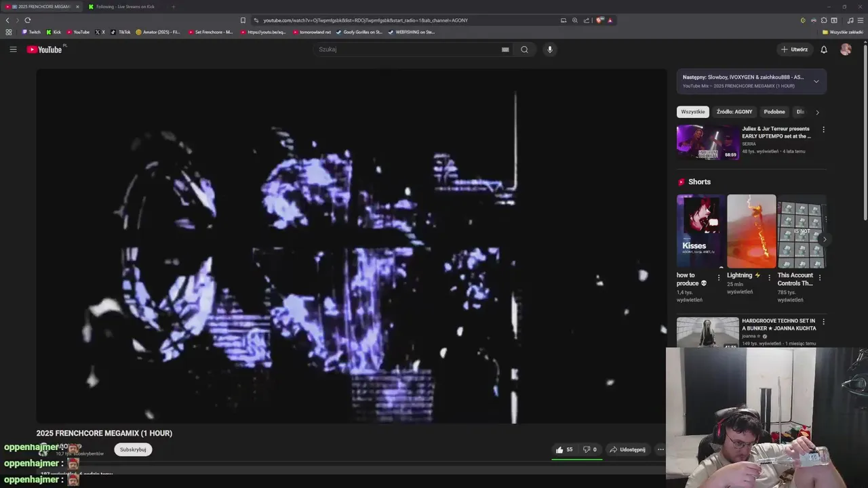Open the Lightning short thumbnail

(751, 231)
